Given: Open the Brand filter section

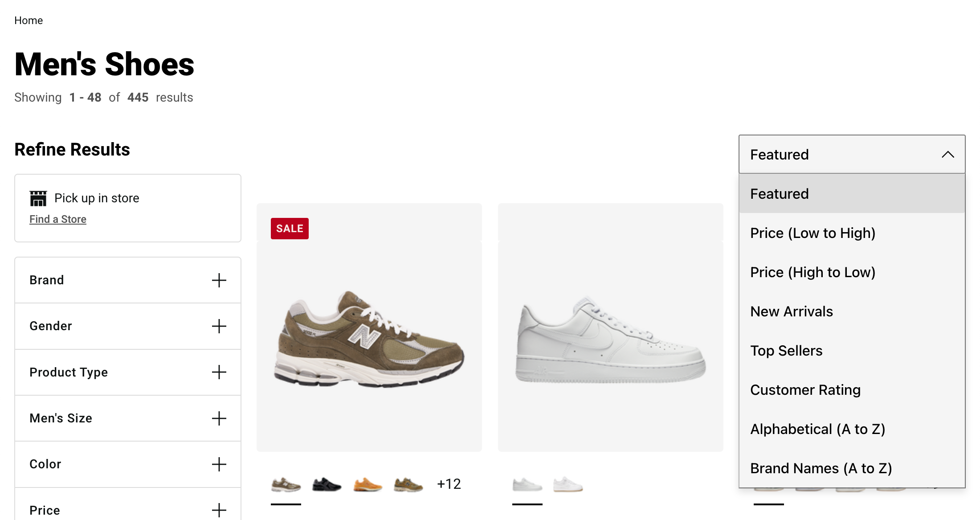Looking at the screenshot, I should [128, 280].
